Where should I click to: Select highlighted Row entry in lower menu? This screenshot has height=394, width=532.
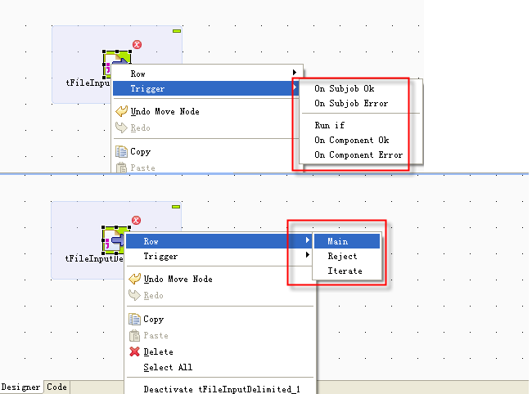[x=219, y=241]
